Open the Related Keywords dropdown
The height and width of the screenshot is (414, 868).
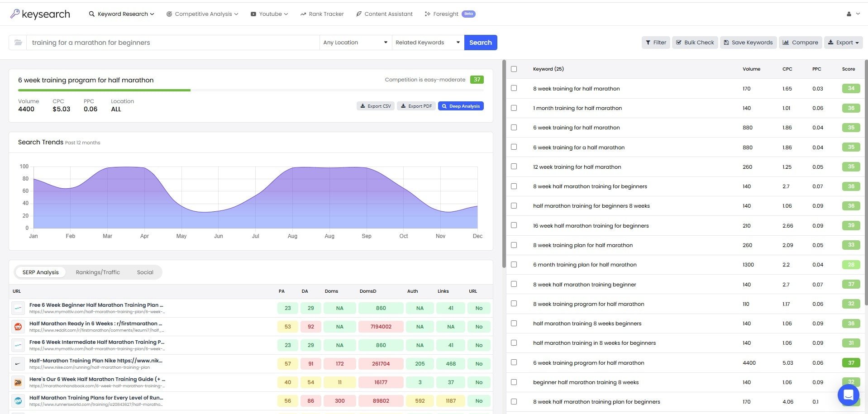click(x=427, y=42)
